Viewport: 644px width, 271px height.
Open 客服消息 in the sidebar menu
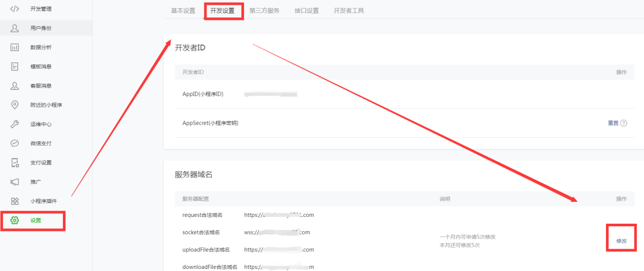tap(41, 86)
